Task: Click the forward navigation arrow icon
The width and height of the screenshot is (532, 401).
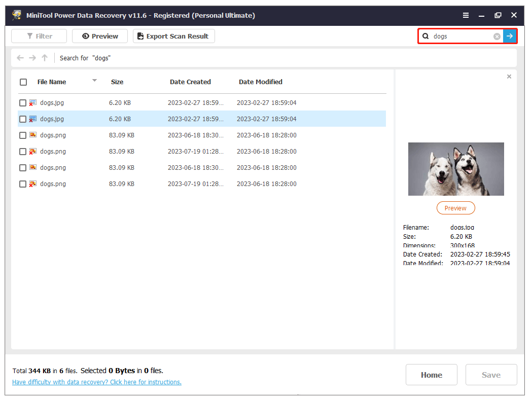Action: 32,58
